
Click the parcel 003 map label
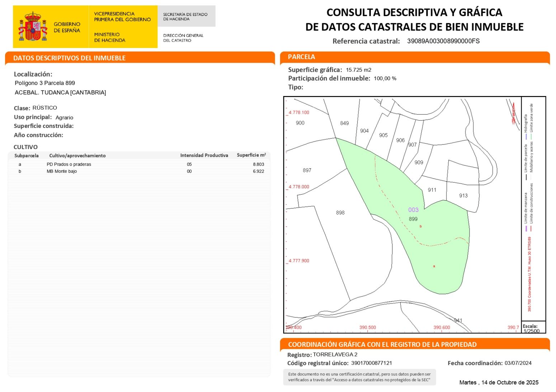(413, 210)
